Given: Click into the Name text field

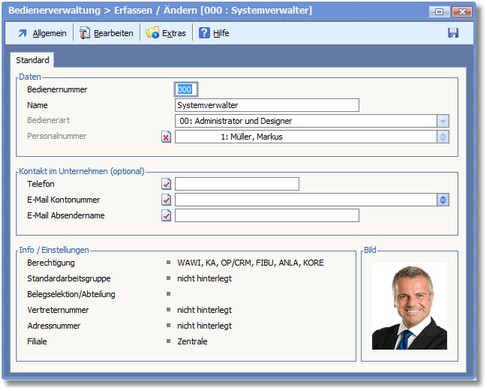Looking at the screenshot, I should click(267, 105).
